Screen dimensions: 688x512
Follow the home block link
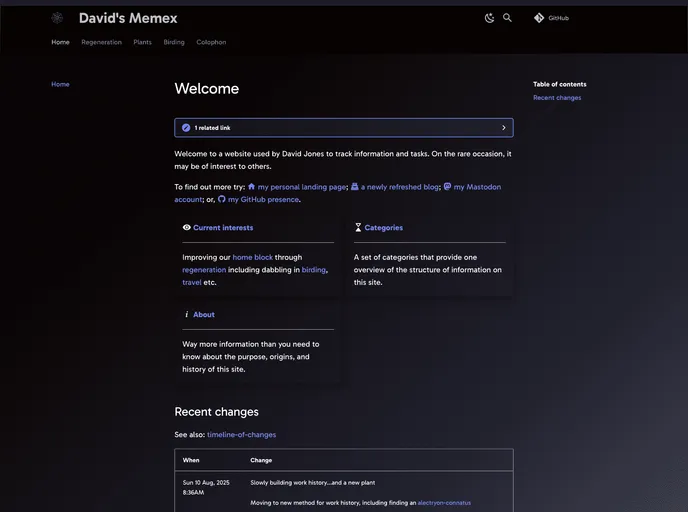click(252, 258)
